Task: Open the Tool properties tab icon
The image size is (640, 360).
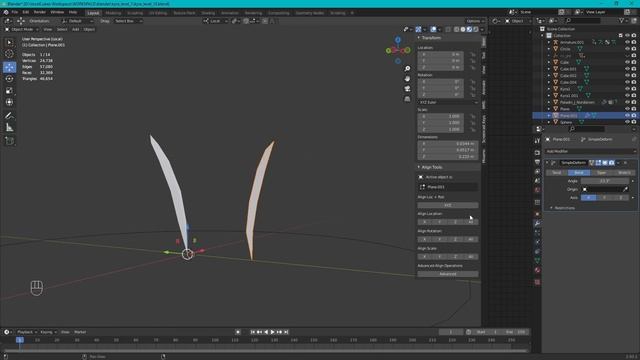Action: coord(537,141)
